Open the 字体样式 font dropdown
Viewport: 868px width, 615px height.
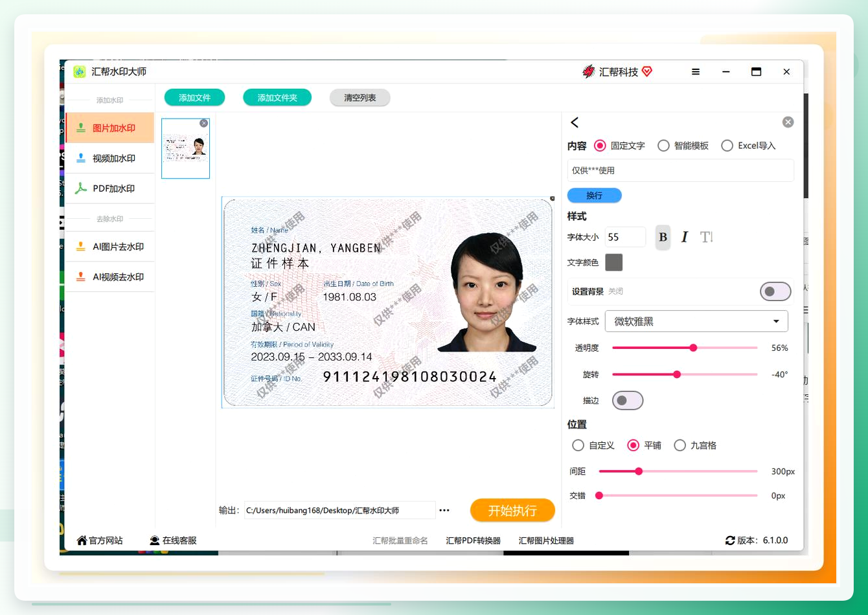click(696, 321)
